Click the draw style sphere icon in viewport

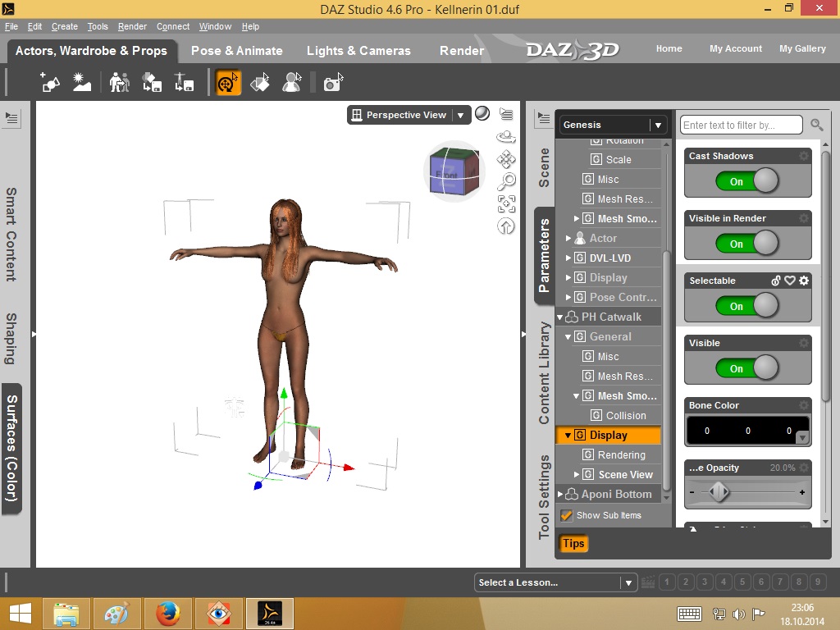coord(482,113)
